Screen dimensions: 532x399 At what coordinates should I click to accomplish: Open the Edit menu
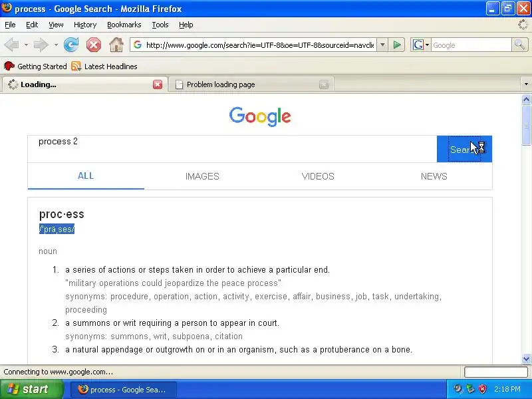(x=32, y=25)
